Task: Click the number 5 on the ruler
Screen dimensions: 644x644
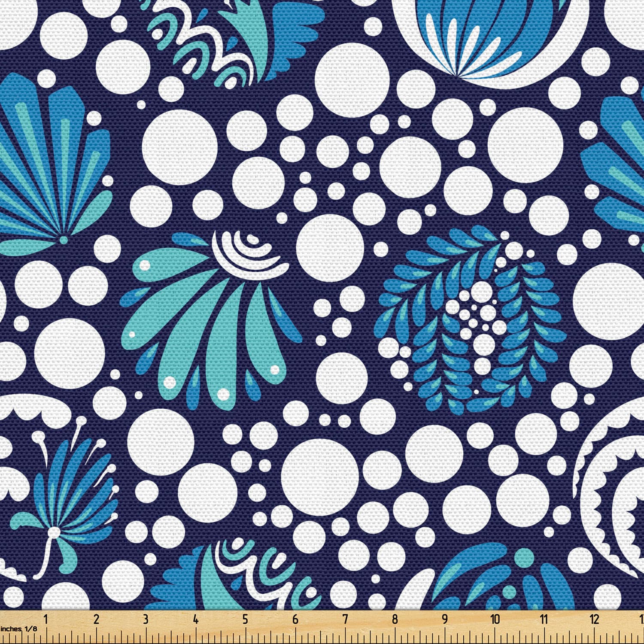Action: point(245,619)
